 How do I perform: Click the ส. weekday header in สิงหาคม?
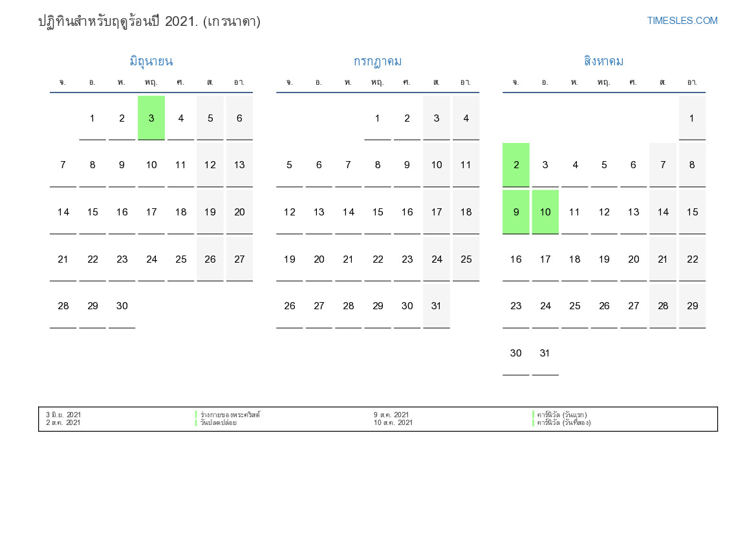(663, 83)
